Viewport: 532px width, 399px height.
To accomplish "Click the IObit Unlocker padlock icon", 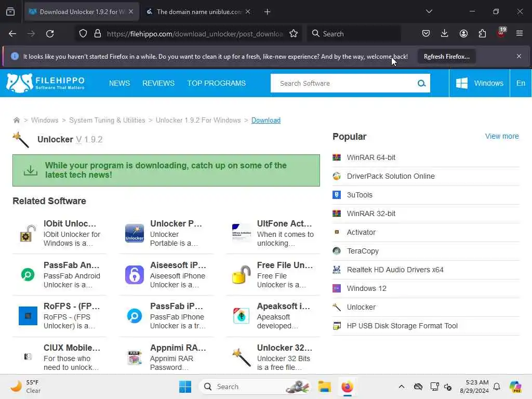I will 28,233.
